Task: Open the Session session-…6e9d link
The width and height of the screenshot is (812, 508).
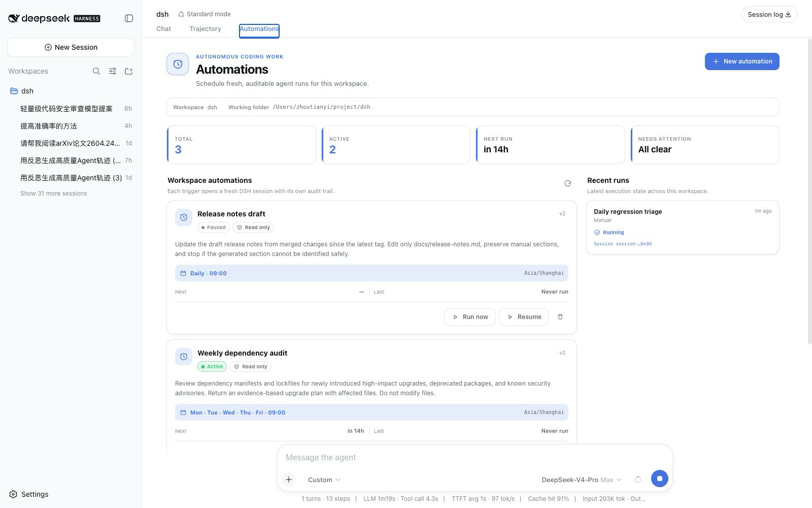Action: (x=623, y=244)
